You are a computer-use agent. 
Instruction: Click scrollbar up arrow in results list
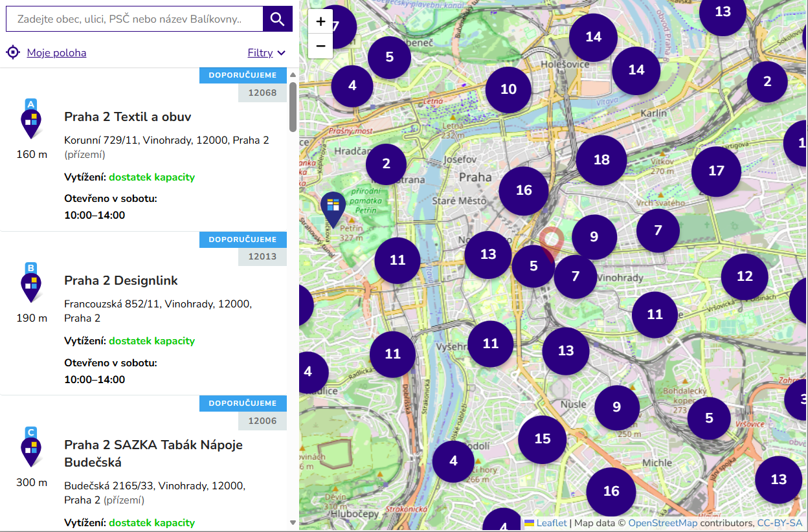[x=293, y=74]
